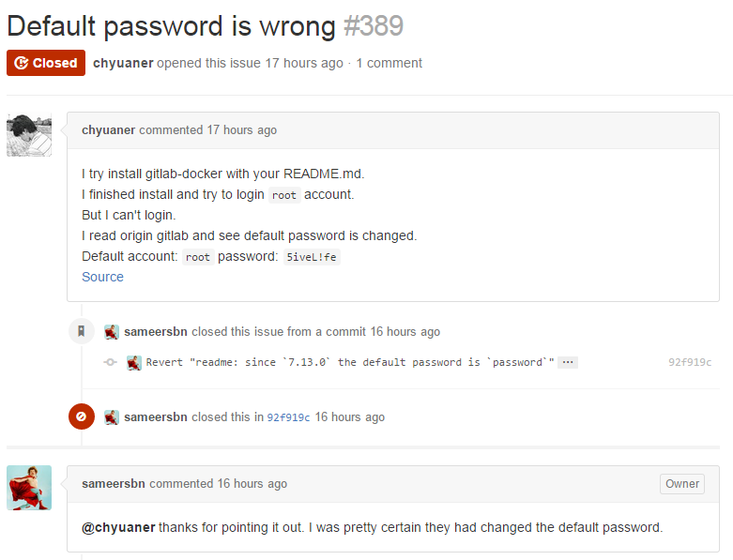Open sameersbn's name in the comment header
Viewport: 733px width, 560px height.
tap(114, 484)
